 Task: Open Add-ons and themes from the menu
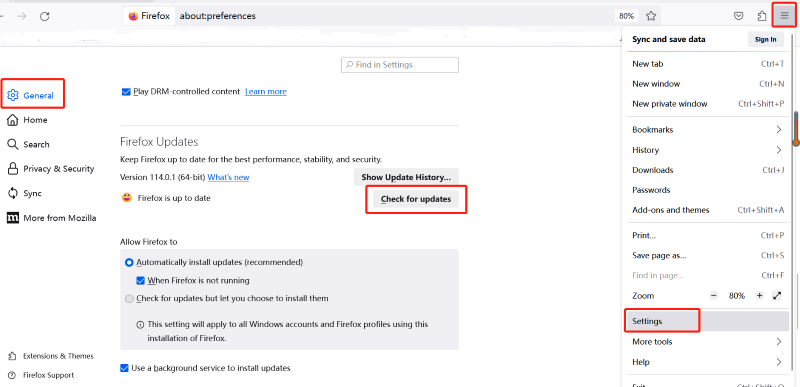[707, 210]
